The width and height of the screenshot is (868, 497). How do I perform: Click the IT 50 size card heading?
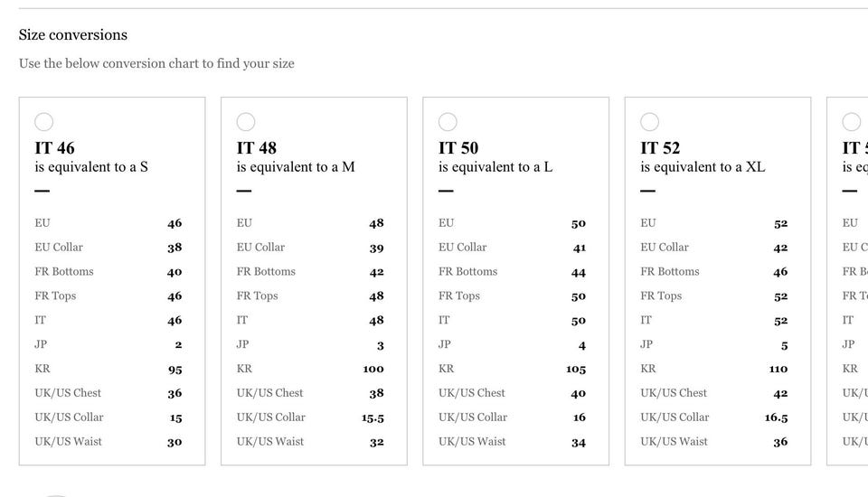click(458, 148)
